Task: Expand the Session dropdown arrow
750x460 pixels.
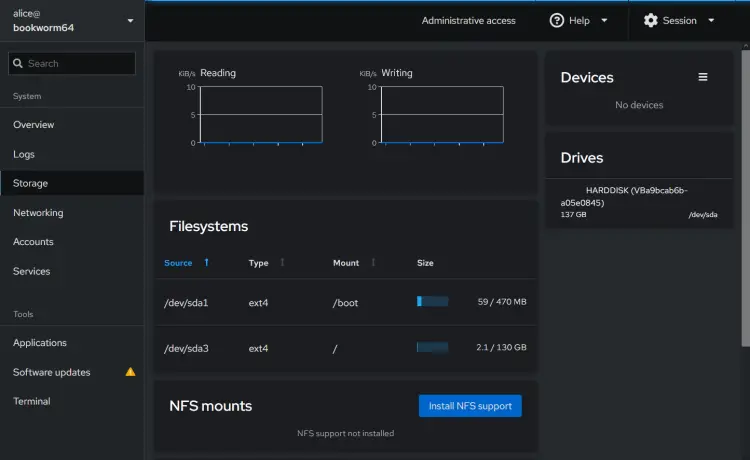Action: pos(711,21)
